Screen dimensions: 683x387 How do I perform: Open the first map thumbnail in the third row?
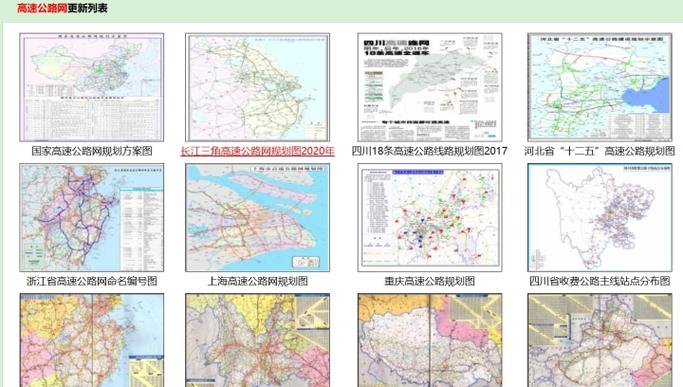tap(91, 340)
